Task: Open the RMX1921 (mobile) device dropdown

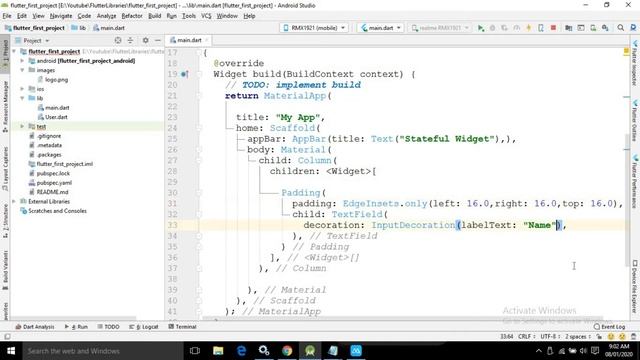Action: tap(315, 28)
